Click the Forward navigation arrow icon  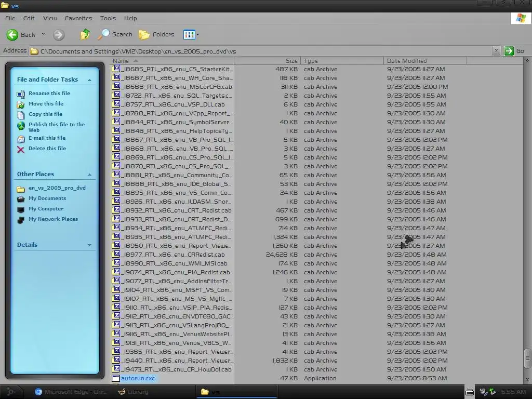pyautogui.click(x=59, y=35)
